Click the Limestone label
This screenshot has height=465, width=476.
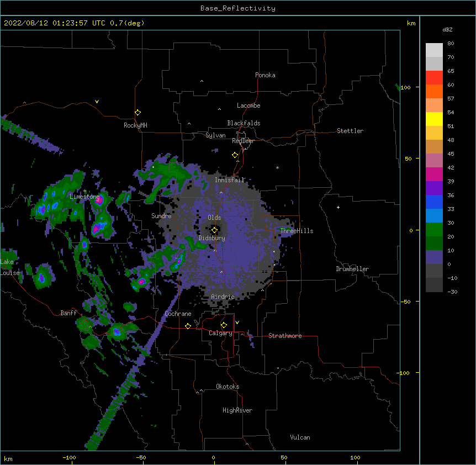click(x=84, y=197)
